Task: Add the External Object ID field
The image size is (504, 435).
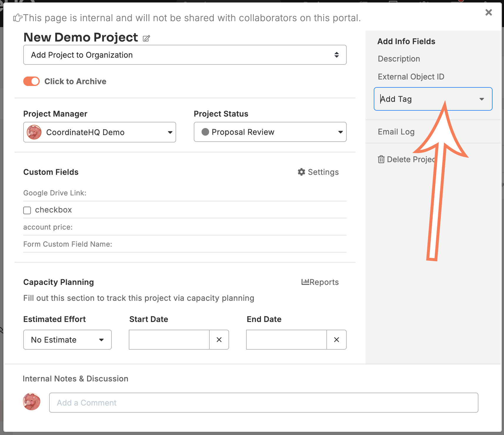Action: (411, 77)
